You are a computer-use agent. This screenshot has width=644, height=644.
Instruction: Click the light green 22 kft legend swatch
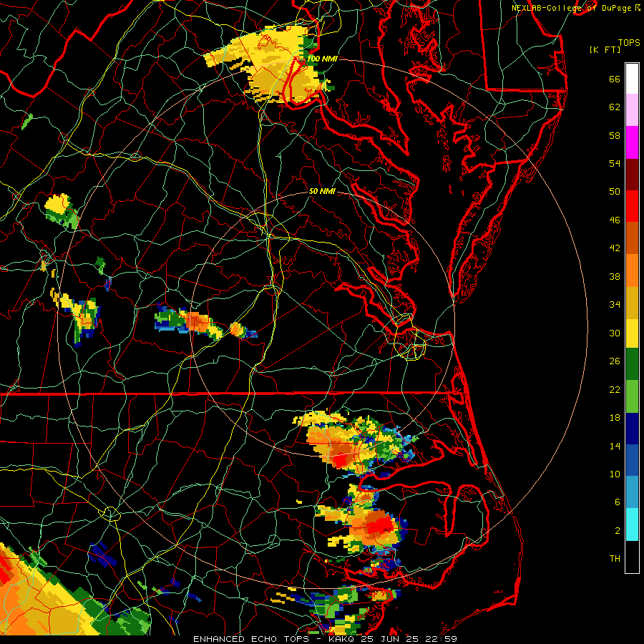pyautogui.click(x=632, y=396)
